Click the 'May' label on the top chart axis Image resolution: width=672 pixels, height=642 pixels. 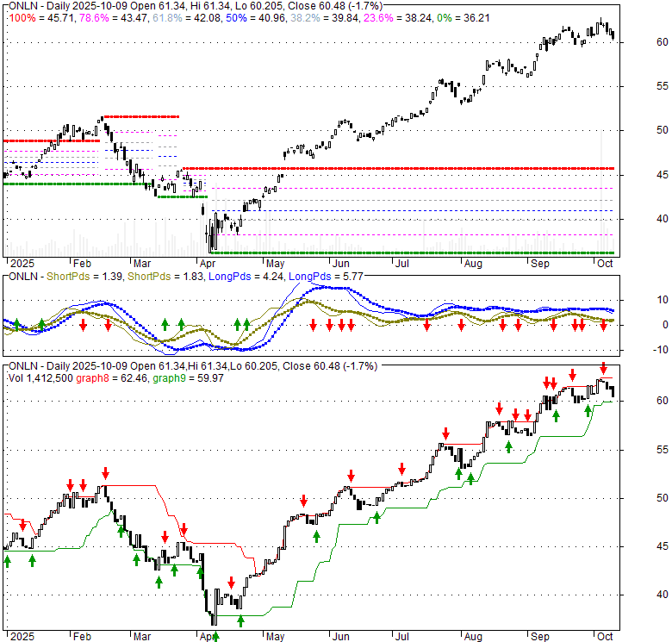click(275, 263)
